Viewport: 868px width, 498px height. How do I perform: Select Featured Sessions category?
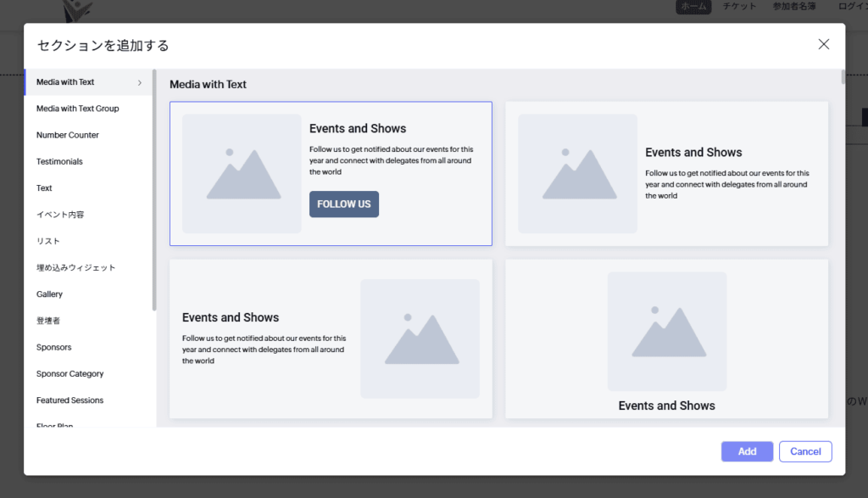88,400
